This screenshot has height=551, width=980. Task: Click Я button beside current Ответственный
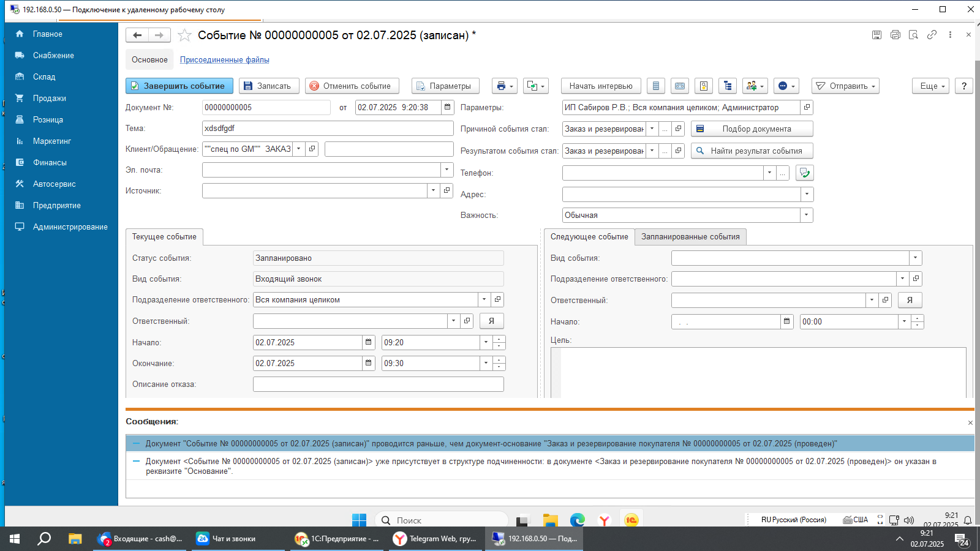coord(491,321)
